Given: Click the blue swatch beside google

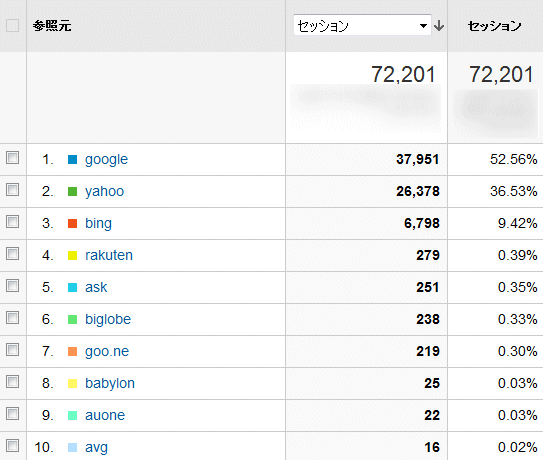Looking at the screenshot, I should (x=72, y=159).
